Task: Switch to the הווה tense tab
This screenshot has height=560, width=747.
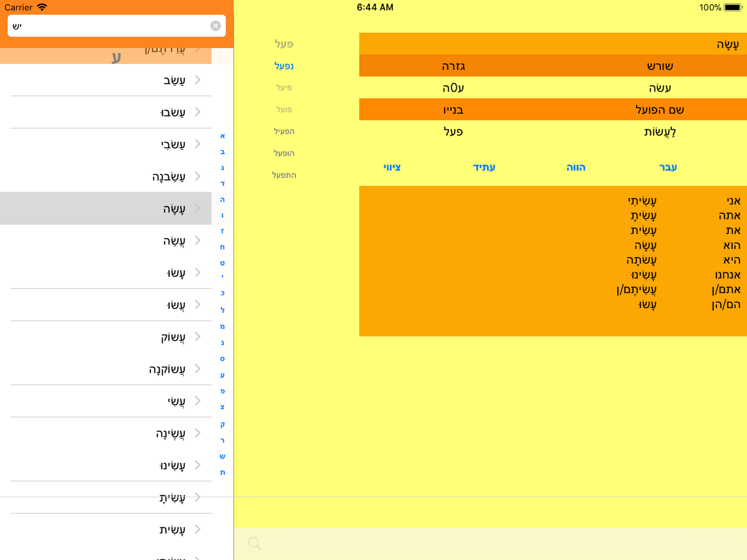Action: tap(576, 167)
